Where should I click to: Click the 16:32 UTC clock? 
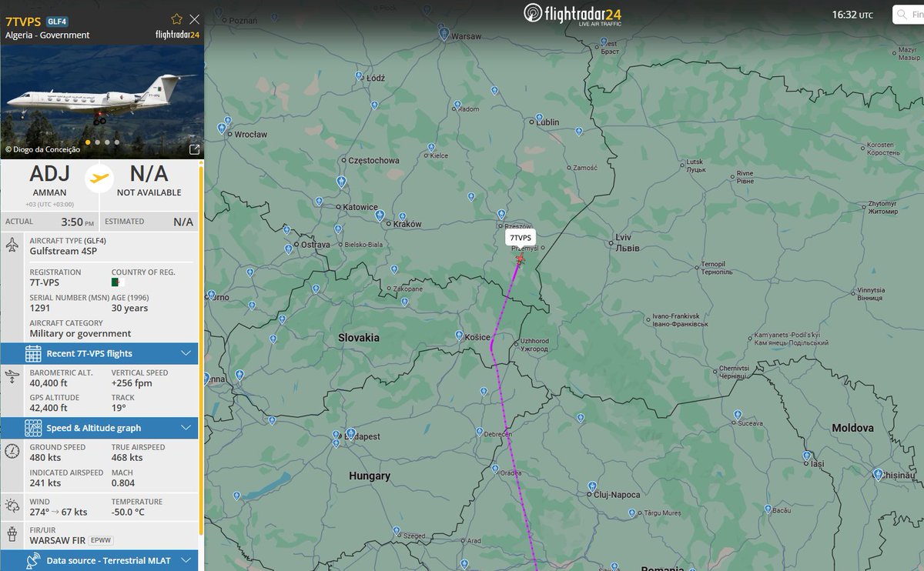tap(853, 15)
